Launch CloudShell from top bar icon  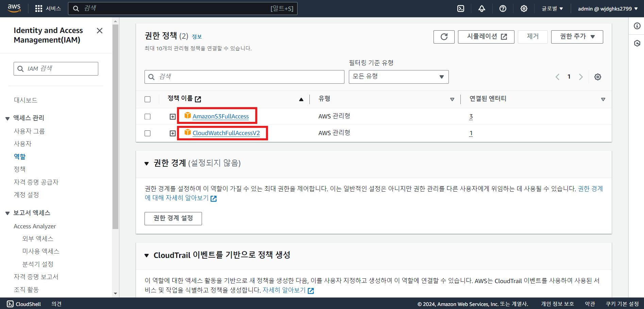click(x=461, y=9)
